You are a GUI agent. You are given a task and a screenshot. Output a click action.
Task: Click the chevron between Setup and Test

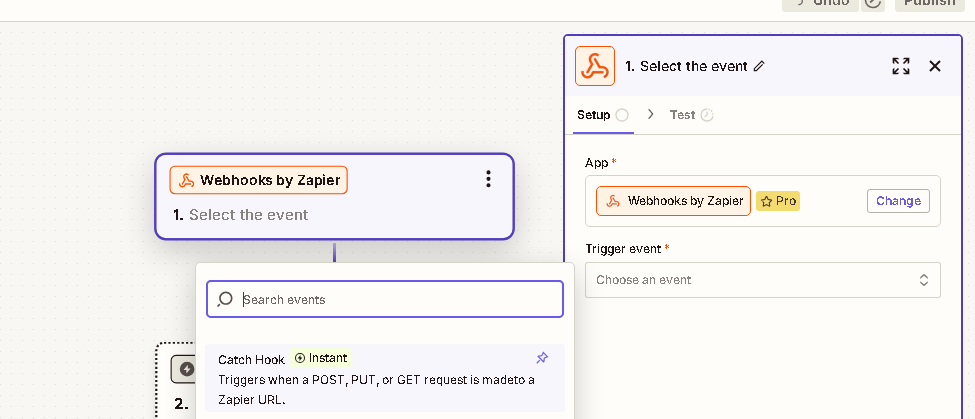coord(650,114)
